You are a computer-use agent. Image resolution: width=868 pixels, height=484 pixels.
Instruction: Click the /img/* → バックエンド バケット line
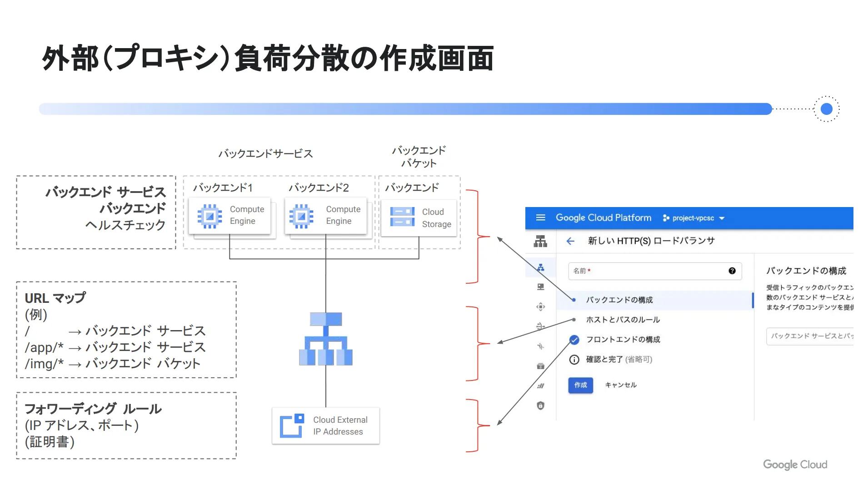[x=113, y=364]
